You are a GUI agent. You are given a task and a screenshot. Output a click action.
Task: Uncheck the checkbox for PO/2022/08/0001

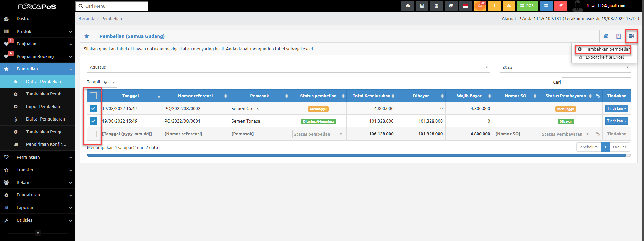tap(93, 121)
